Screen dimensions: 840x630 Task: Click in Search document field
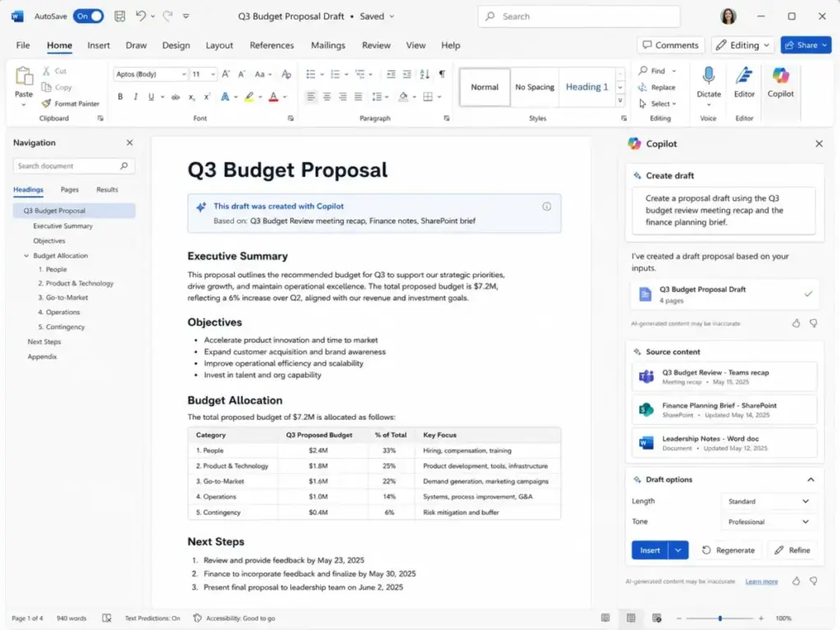pos(73,166)
